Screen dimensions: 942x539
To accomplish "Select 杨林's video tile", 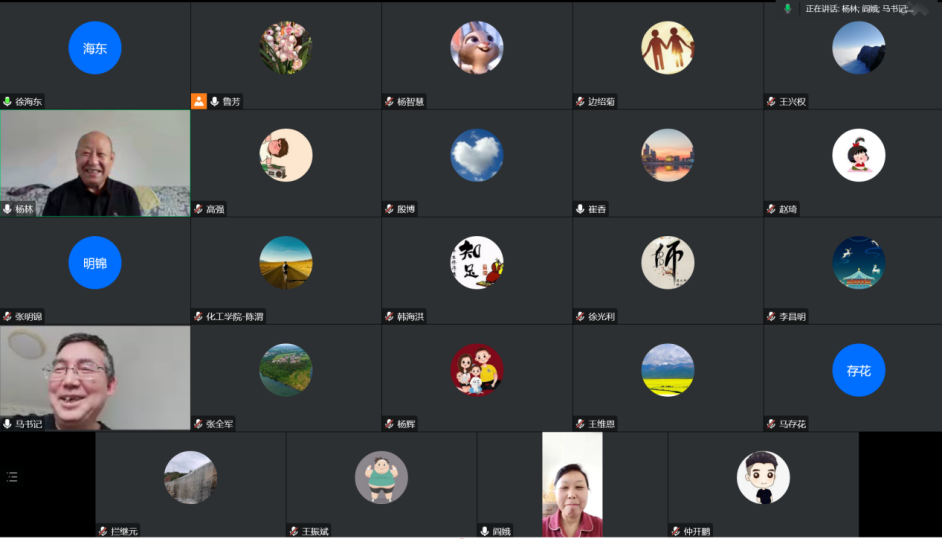I will tap(95, 163).
